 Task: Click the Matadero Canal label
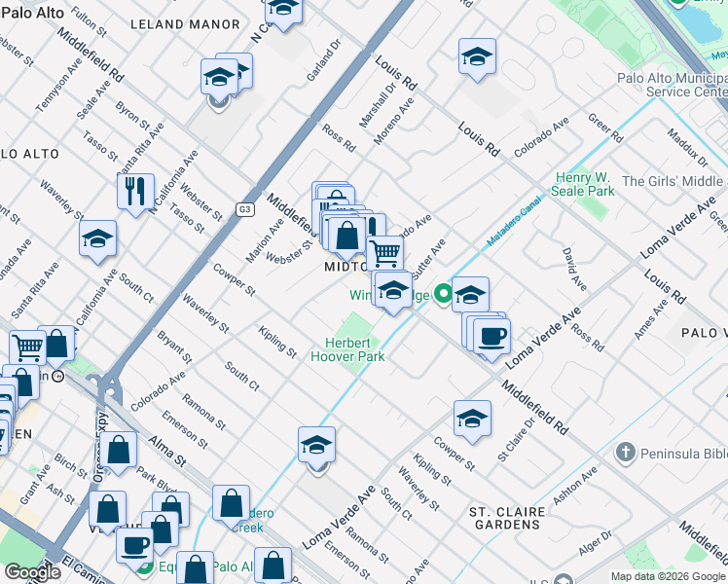point(514,222)
